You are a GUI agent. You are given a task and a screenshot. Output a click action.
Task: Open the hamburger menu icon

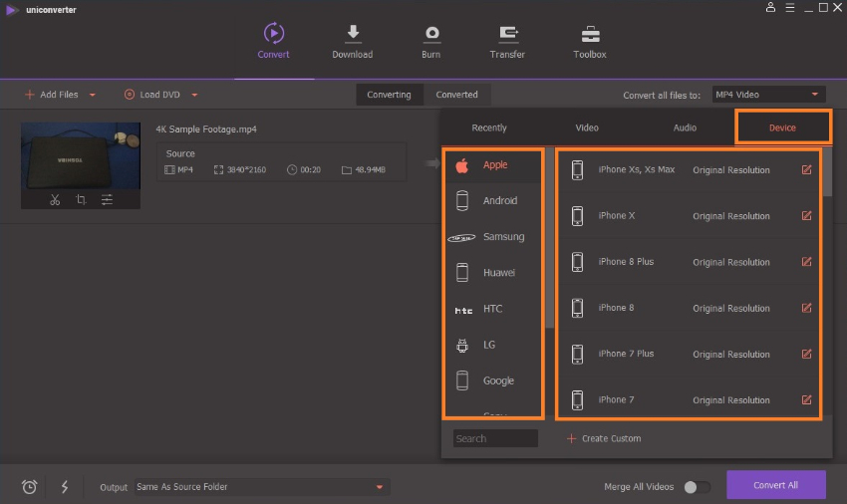[790, 8]
